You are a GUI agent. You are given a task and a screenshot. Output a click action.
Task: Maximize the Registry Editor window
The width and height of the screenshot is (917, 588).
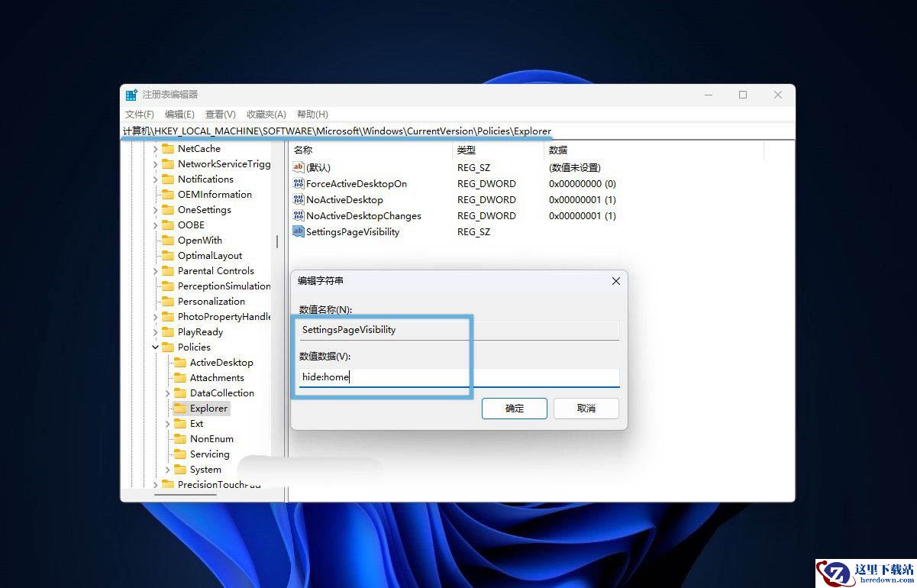[x=743, y=95]
